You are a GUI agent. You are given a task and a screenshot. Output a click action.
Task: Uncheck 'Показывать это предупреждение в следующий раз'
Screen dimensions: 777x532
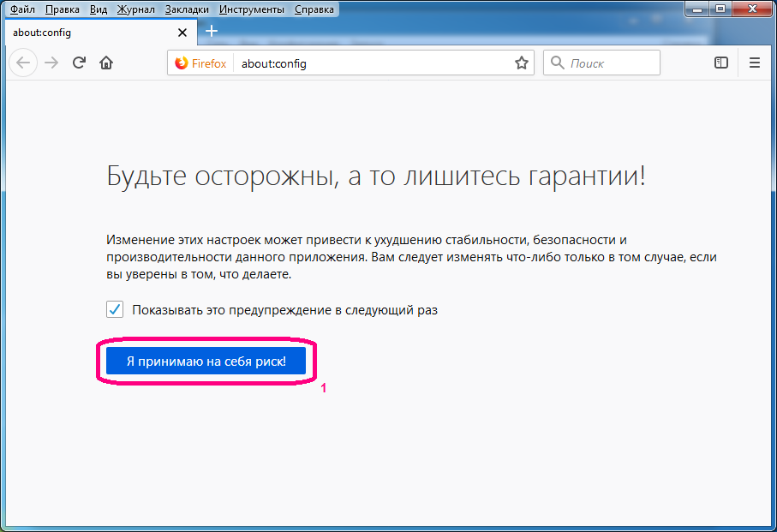tap(115, 309)
